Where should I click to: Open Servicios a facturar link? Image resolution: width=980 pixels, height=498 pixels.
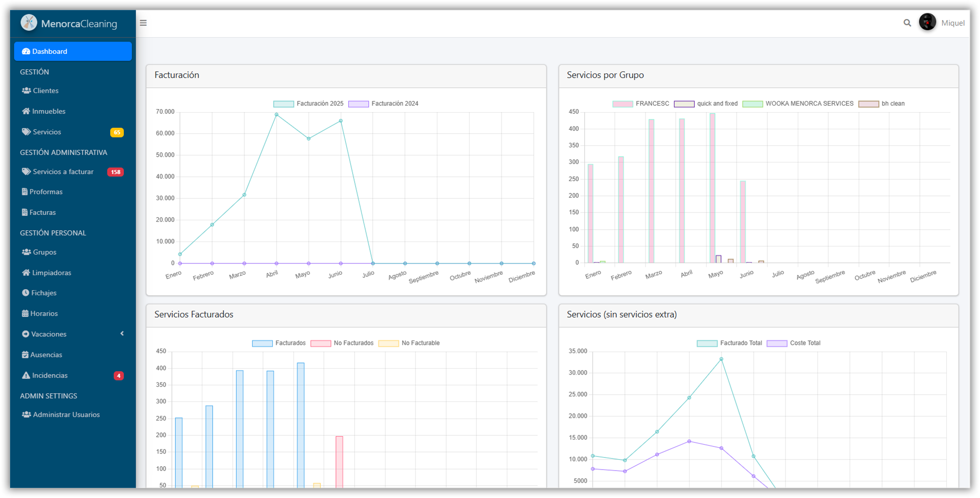tap(63, 172)
